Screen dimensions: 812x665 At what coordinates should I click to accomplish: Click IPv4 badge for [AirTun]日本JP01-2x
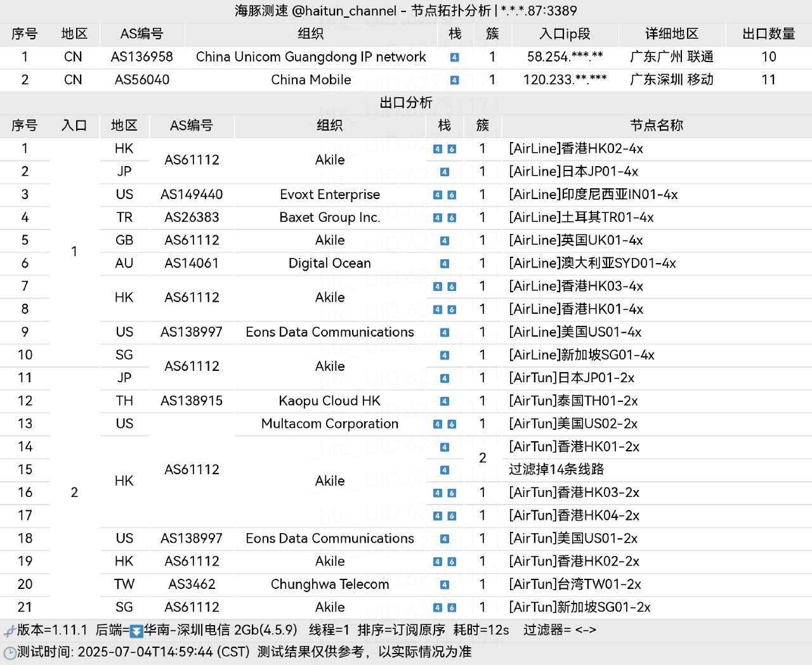point(445,378)
